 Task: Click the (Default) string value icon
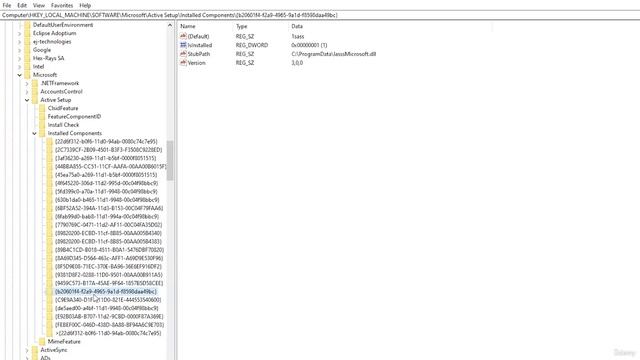[x=183, y=36]
